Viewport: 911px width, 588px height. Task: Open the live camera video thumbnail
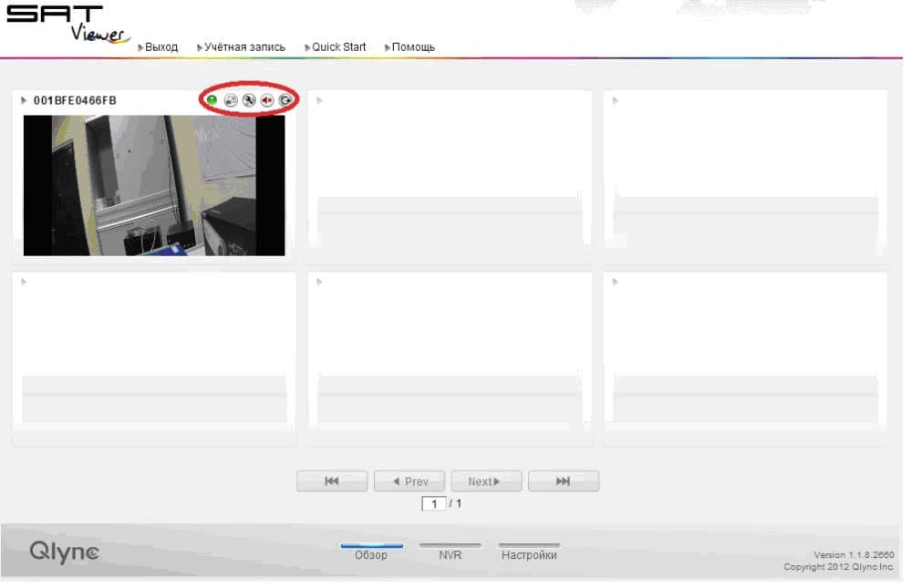(x=154, y=185)
